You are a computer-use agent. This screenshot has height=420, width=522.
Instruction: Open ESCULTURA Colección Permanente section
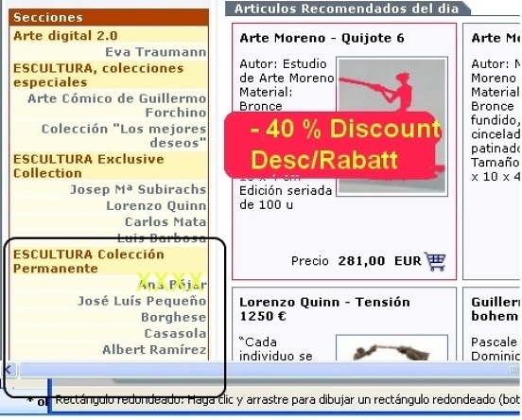click(89, 261)
